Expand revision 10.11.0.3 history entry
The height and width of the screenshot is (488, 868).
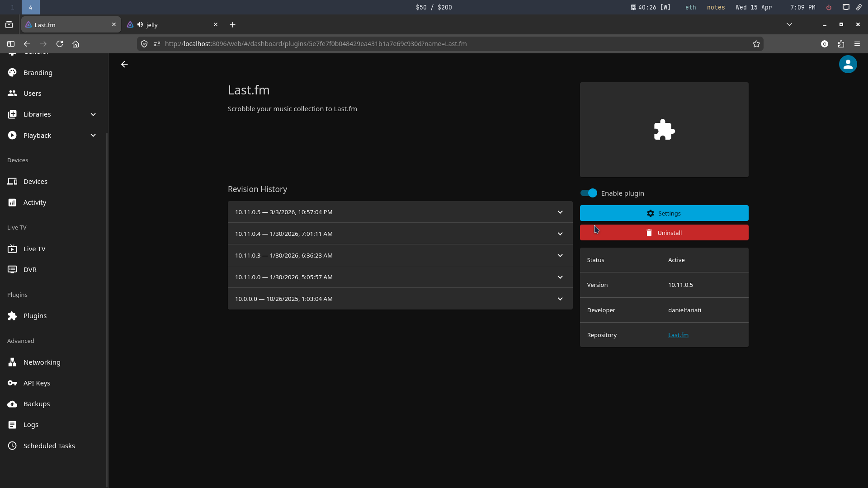pyautogui.click(x=400, y=255)
